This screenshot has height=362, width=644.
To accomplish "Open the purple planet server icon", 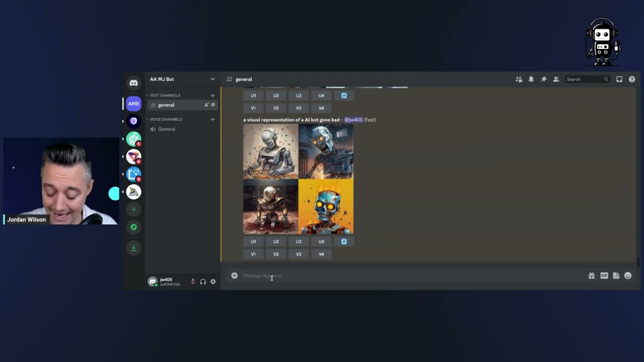I will tap(133, 121).
